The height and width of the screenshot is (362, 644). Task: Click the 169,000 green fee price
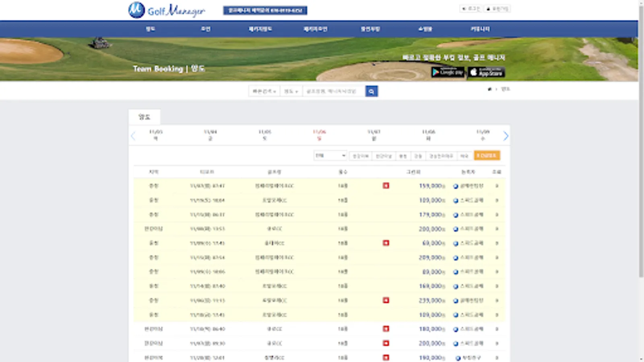coord(432,286)
